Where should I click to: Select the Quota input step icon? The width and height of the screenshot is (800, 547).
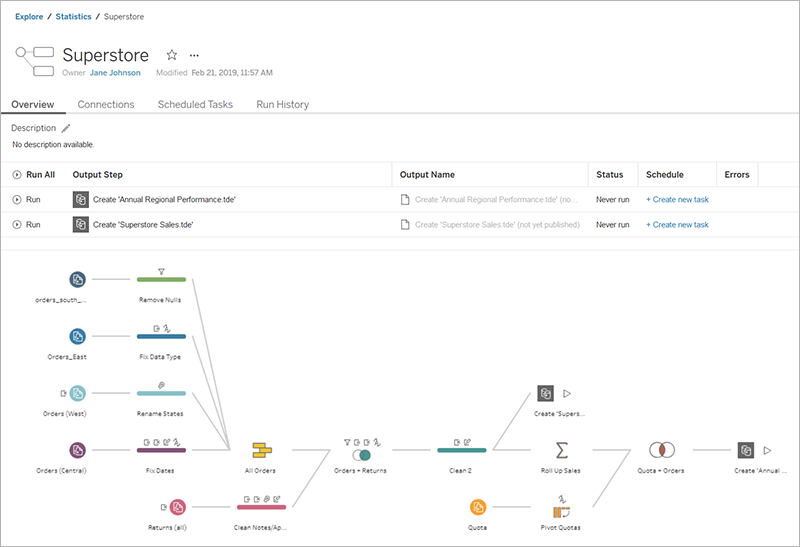click(478, 507)
